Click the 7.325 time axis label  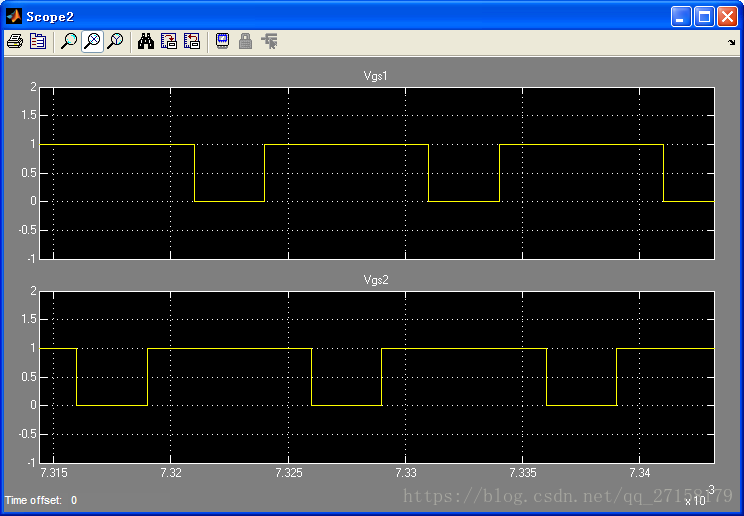coord(288,473)
